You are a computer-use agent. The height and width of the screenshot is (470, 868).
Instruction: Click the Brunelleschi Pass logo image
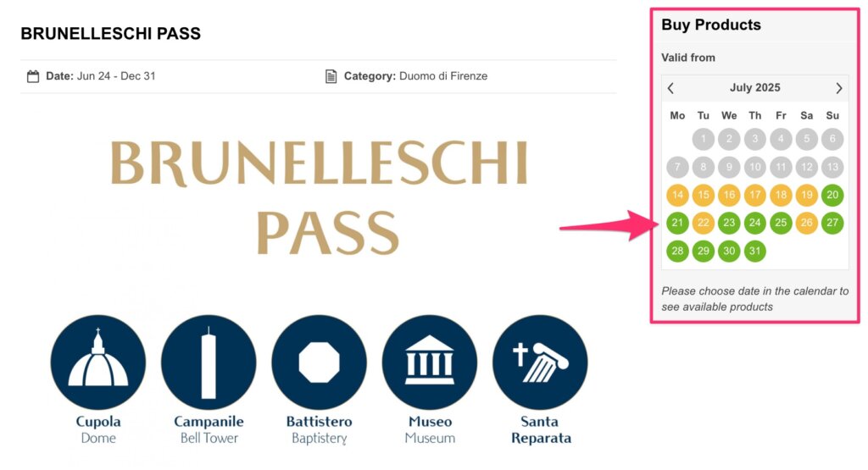tap(319, 196)
